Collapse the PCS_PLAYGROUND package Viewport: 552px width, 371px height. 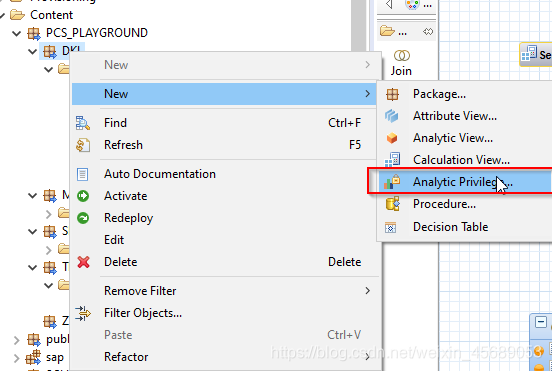coord(16,33)
